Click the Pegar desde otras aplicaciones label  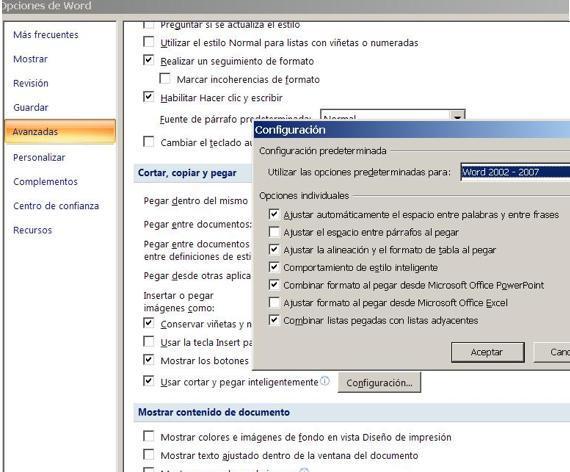197,276
